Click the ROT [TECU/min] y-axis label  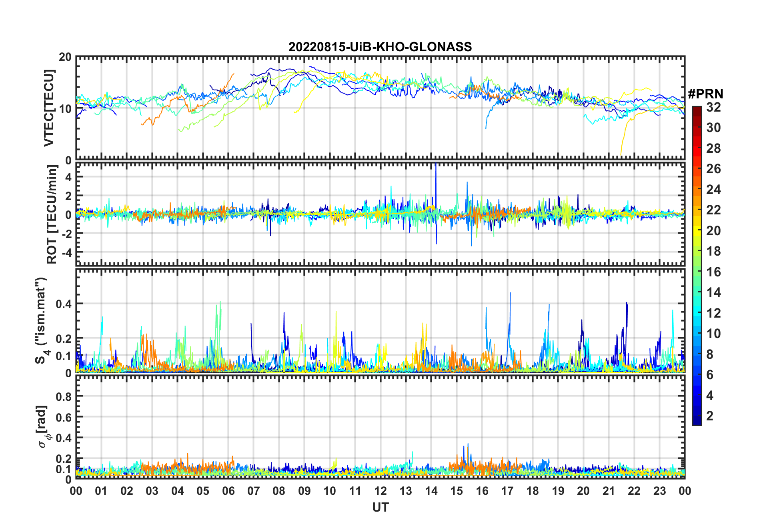(x=52, y=214)
